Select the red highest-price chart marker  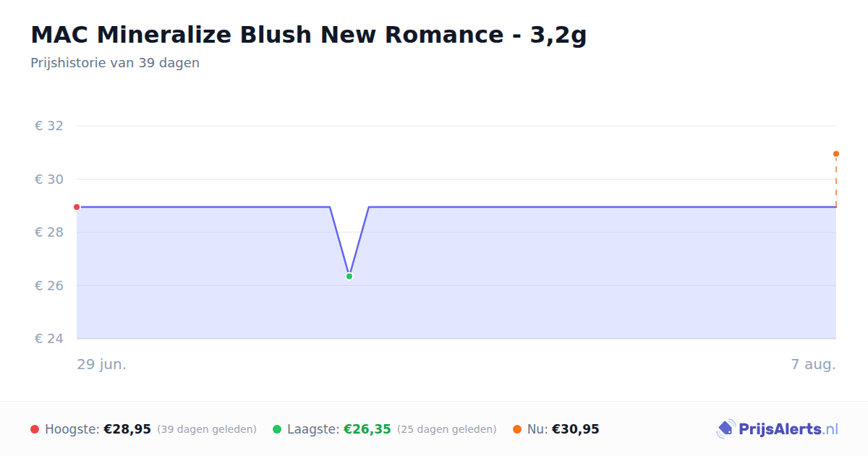click(x=77, y=207)
